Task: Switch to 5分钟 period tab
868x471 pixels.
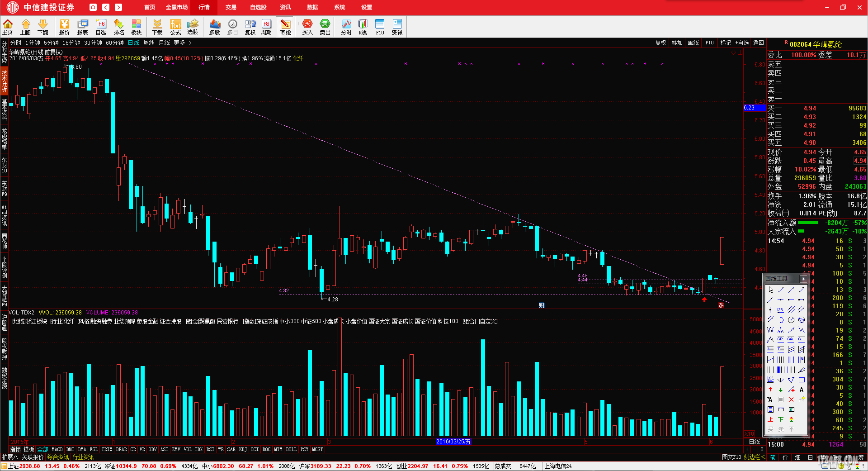Action: pyautogui.click(x=51, y=43)
